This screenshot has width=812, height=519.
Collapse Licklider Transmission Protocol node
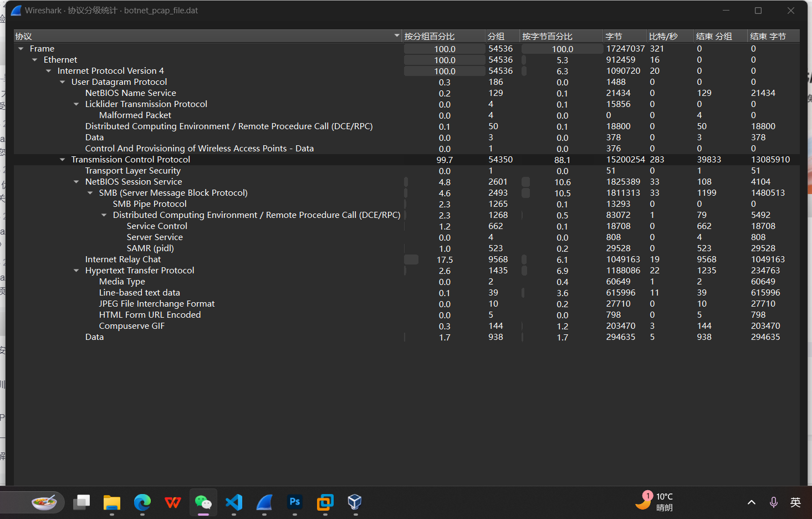pos(76,104)
